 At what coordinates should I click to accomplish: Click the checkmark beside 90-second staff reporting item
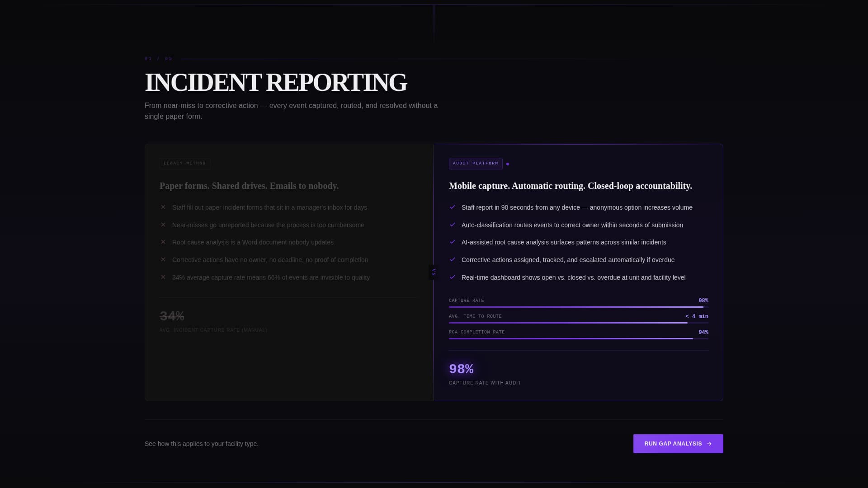click(x=453, y=207)
